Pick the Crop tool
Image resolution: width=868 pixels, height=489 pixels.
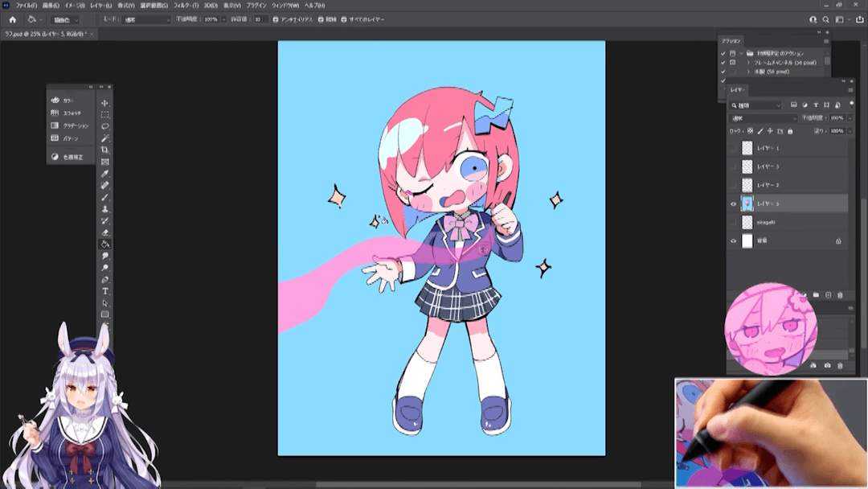105,150
